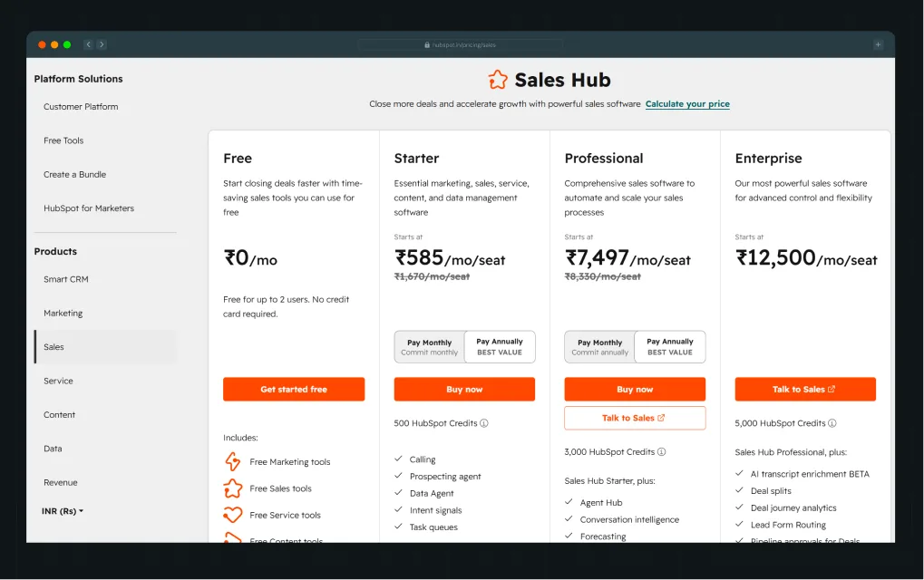Viewport: 924px width, 580px height.
Task: Click checkmark next to AI transcript enrichment
Action: coord(739,473)
